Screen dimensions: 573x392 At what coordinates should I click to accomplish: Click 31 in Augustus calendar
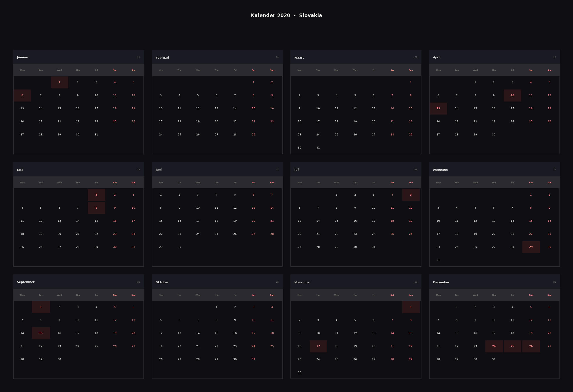tap(438, 260)
